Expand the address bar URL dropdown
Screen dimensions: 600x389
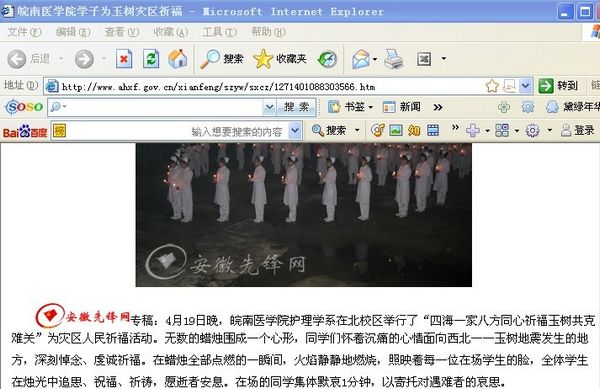(x=526, y=86)
